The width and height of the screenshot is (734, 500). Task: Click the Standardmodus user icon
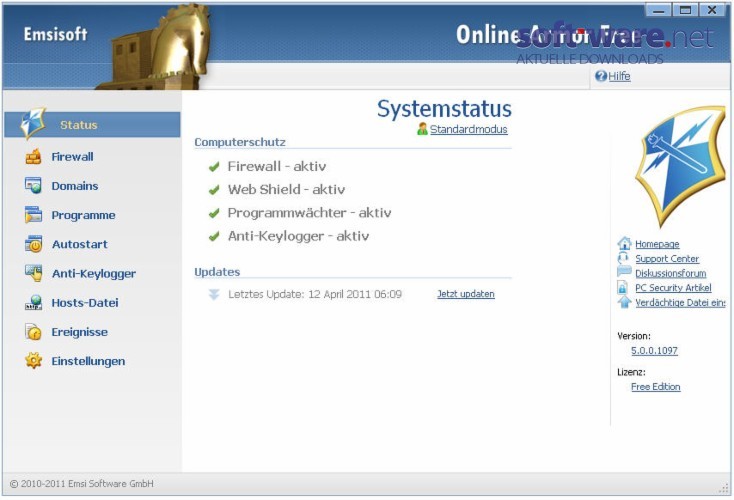422,129
